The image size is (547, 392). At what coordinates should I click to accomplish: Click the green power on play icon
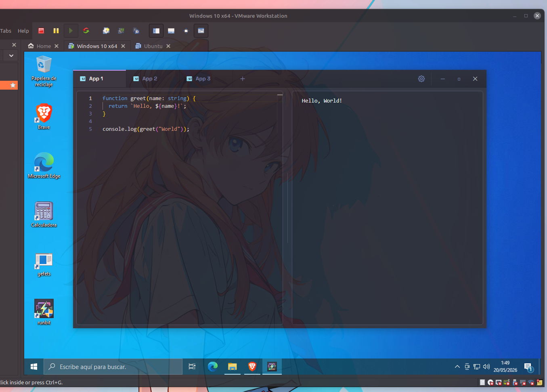71,31
